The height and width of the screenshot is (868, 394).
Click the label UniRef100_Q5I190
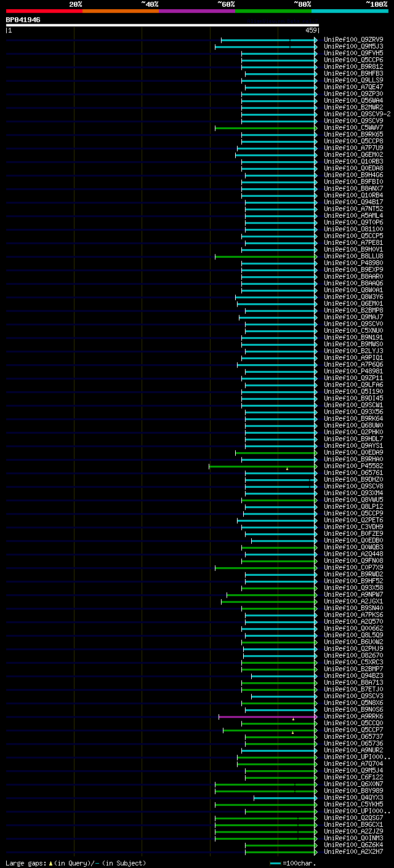[x=353, y=391]
